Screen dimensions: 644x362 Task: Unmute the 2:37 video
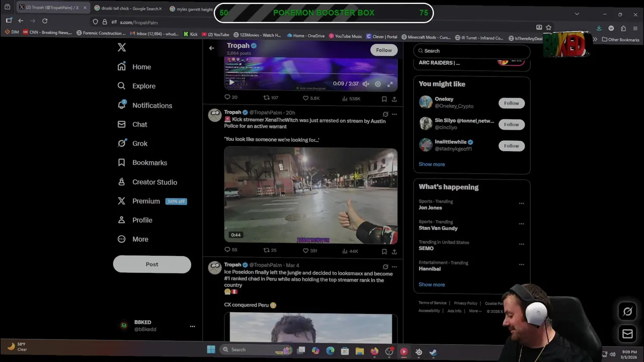coord(366,84)
